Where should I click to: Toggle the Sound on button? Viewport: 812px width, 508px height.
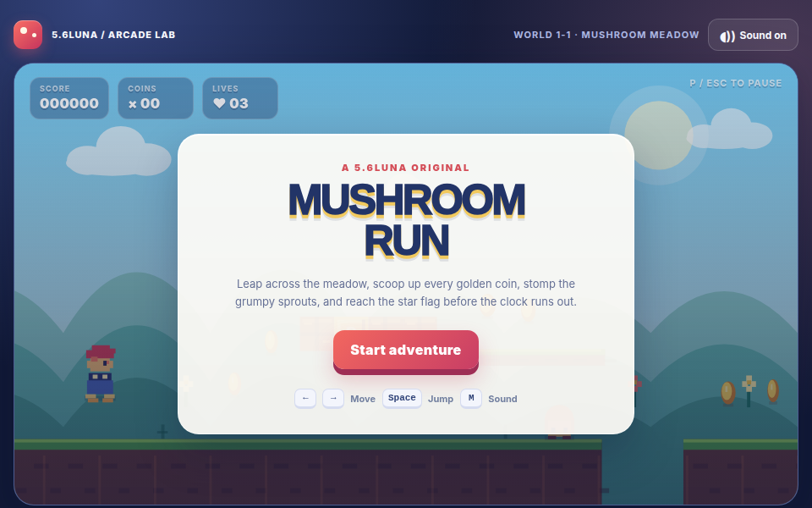coord(753,36)
